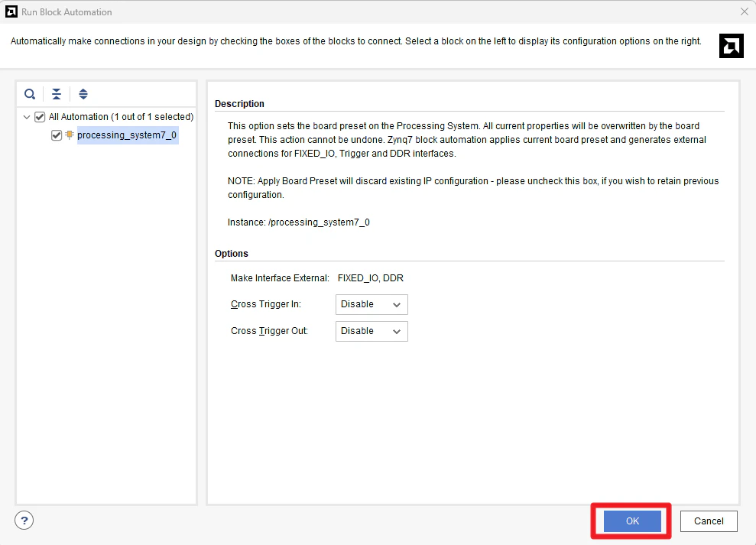This screenshot has width=756, height=545.
Task: Click the Description section heading
Action: 239,104
